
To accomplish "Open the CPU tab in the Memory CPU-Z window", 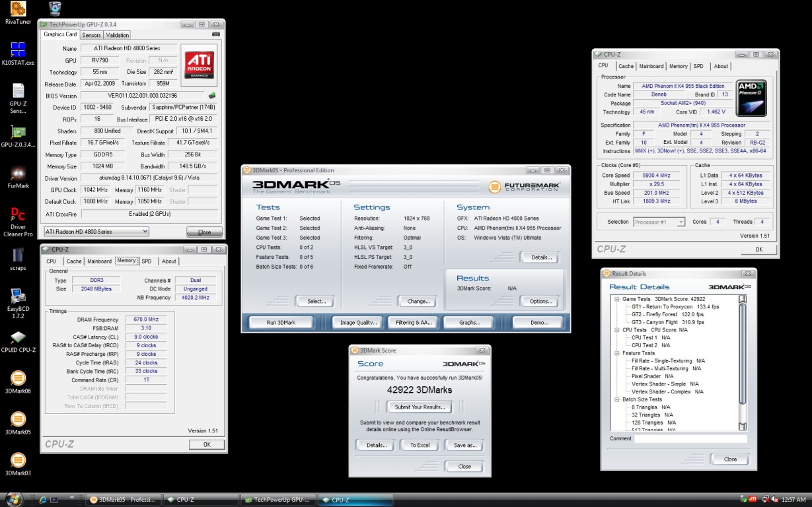I will click(x=51, y=261).
